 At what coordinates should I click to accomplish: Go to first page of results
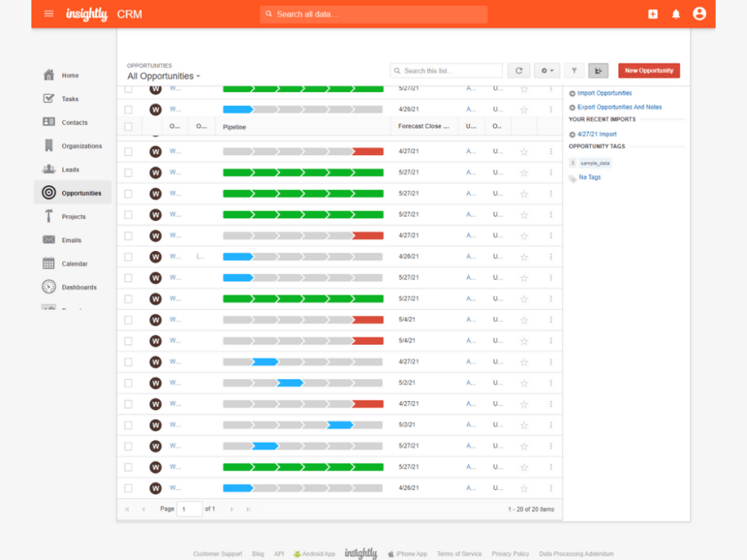(127, 509)
